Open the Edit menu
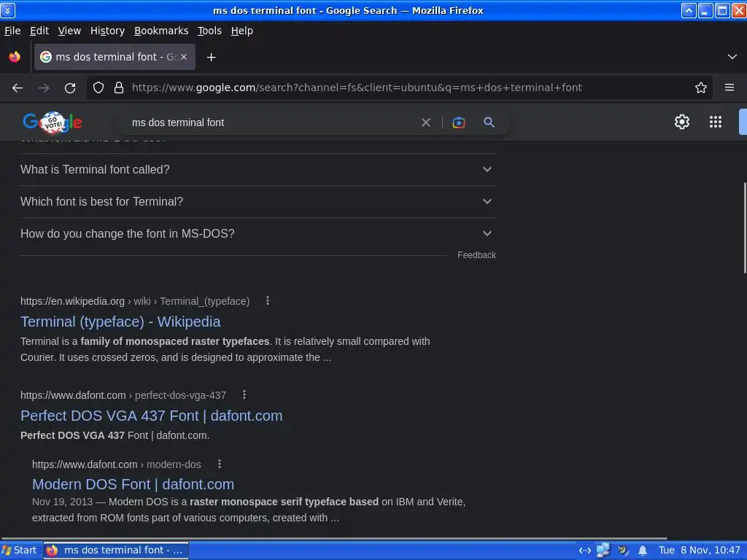The image size is (747, 560). (x=39, y=31)
